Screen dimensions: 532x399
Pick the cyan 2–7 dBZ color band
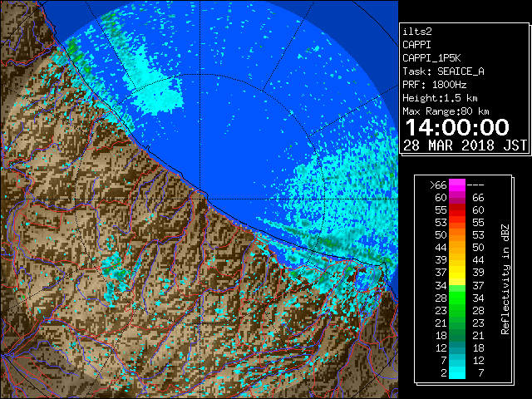[x=457, y=372]
